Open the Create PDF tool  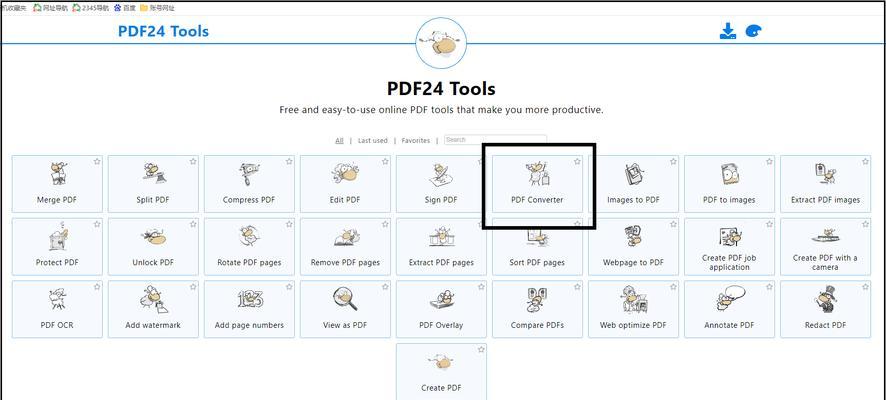(441, 371)
